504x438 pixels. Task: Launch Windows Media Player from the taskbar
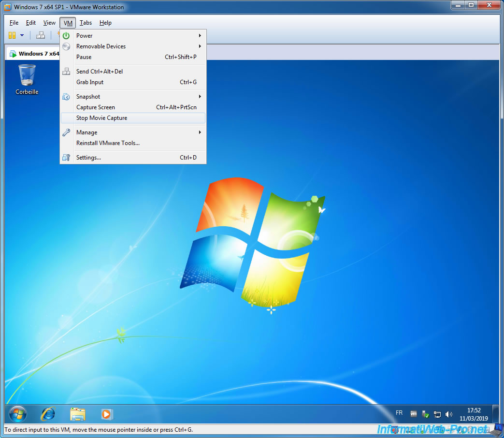pos(106,414)
